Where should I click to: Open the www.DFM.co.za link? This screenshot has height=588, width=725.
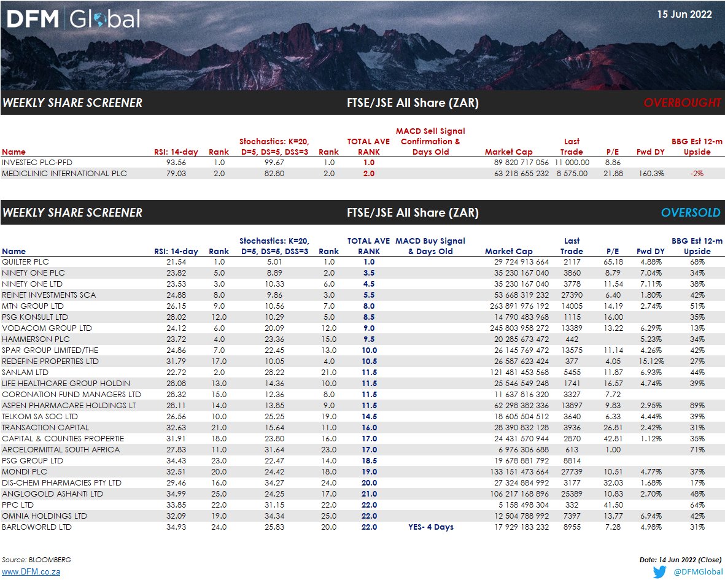[31, 572]
